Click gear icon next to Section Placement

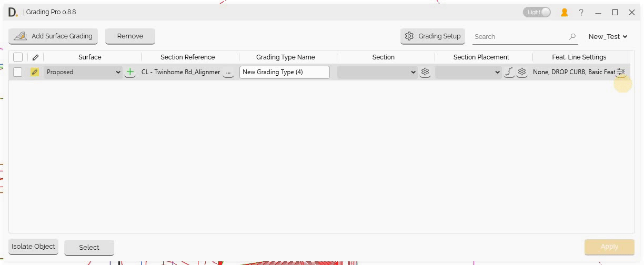(x=522, y=72)
